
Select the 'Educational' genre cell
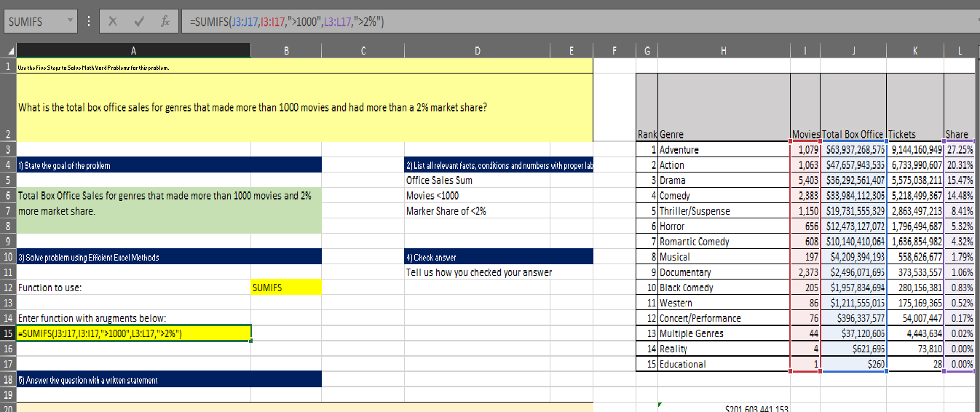coord(724,364)
